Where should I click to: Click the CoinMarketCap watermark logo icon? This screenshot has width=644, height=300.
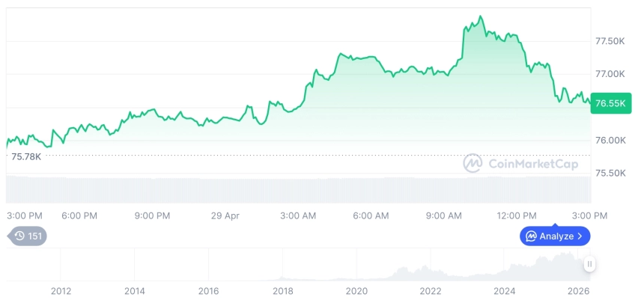472,163
